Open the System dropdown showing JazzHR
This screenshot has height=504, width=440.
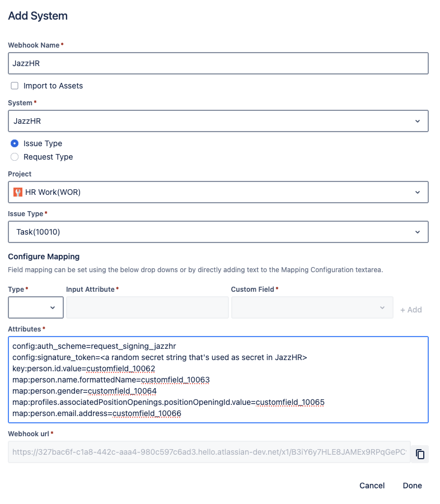point(218,121)
